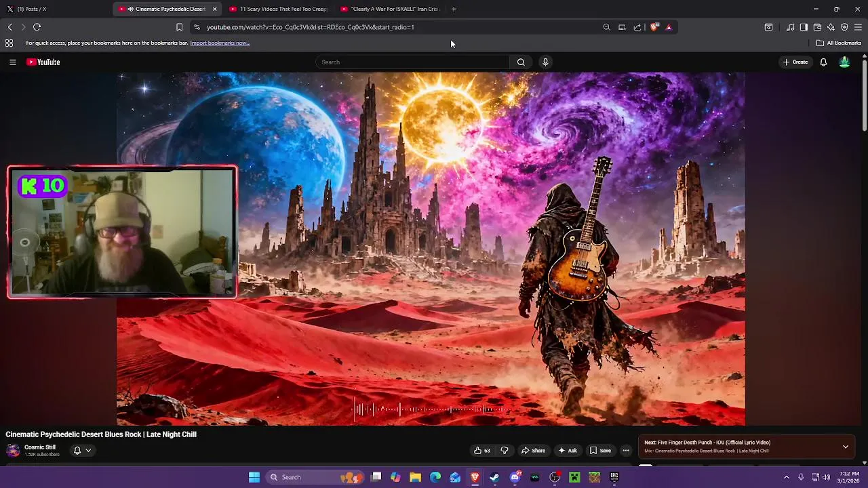Open the apps grid icon on bookmarks bar
The width and height of the screenshot is (868, 488).
(x=9, y=43)
